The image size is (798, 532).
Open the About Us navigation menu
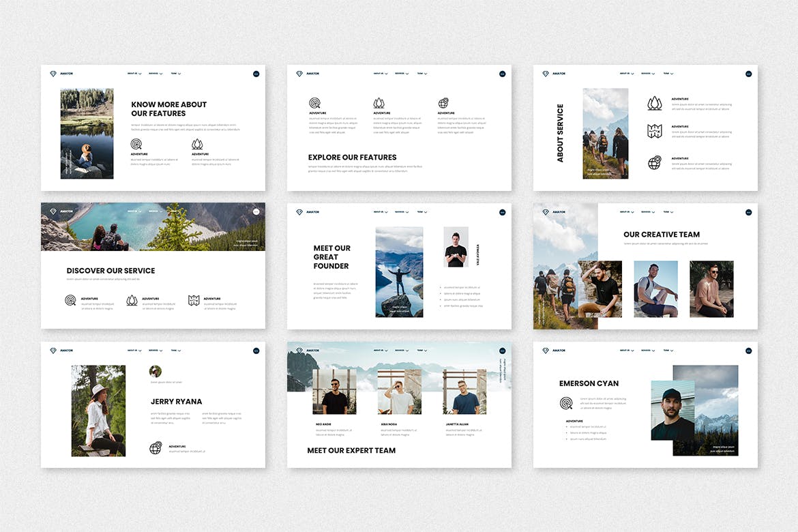pos(132,73)
